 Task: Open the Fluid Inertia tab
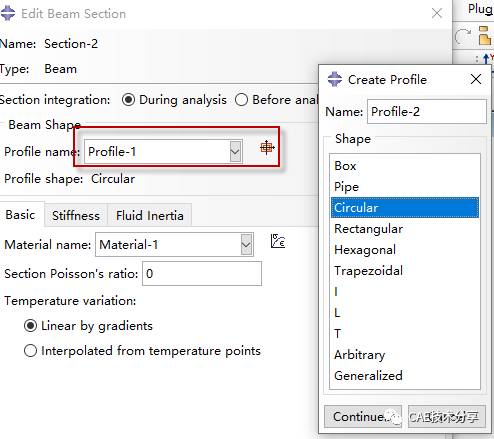tap(150, 215)
